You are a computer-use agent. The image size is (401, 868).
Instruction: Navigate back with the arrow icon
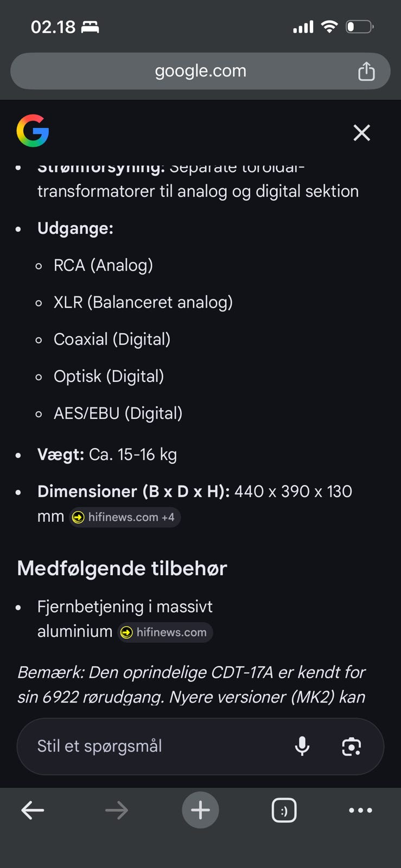[x=33, y=810]
